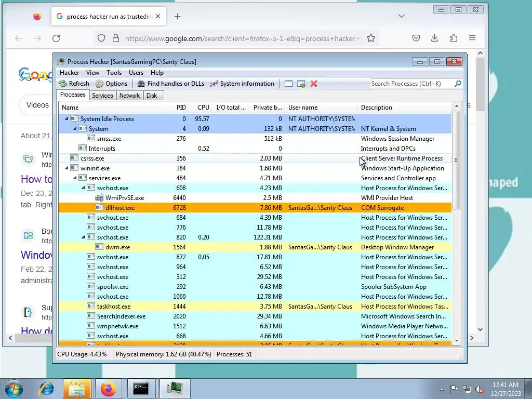Select the WmiPrvSE.exe row

(x=255, y=198)
